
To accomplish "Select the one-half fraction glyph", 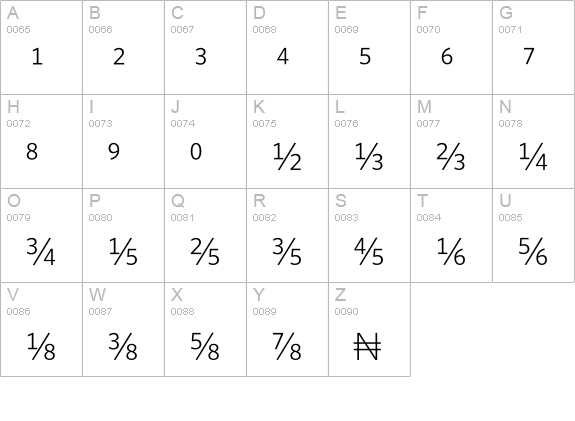I will 287,157.
